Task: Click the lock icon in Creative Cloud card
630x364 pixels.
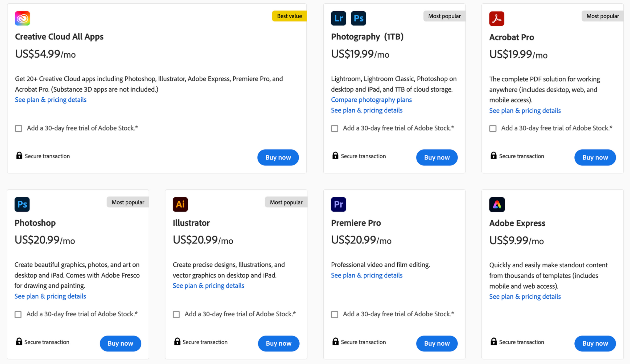Action: [x=19, y=155]
